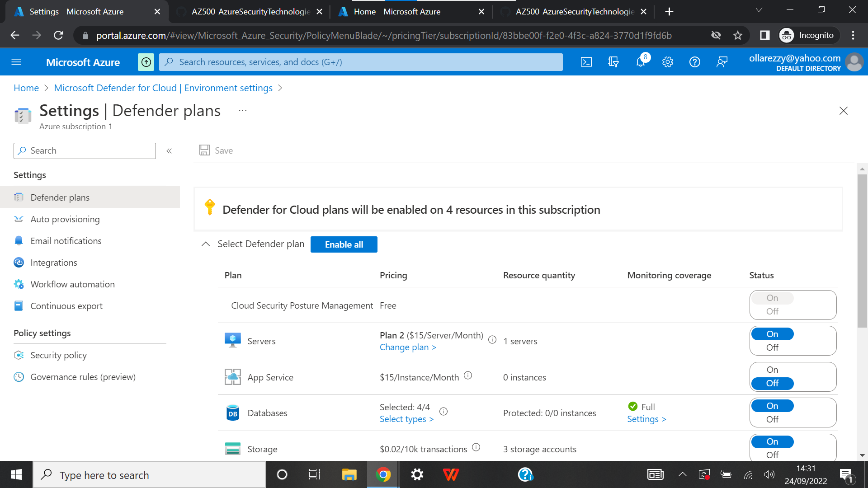Turn off the Servers plan
The height and width of the screenshot is (488, 868).
(772, 347)
